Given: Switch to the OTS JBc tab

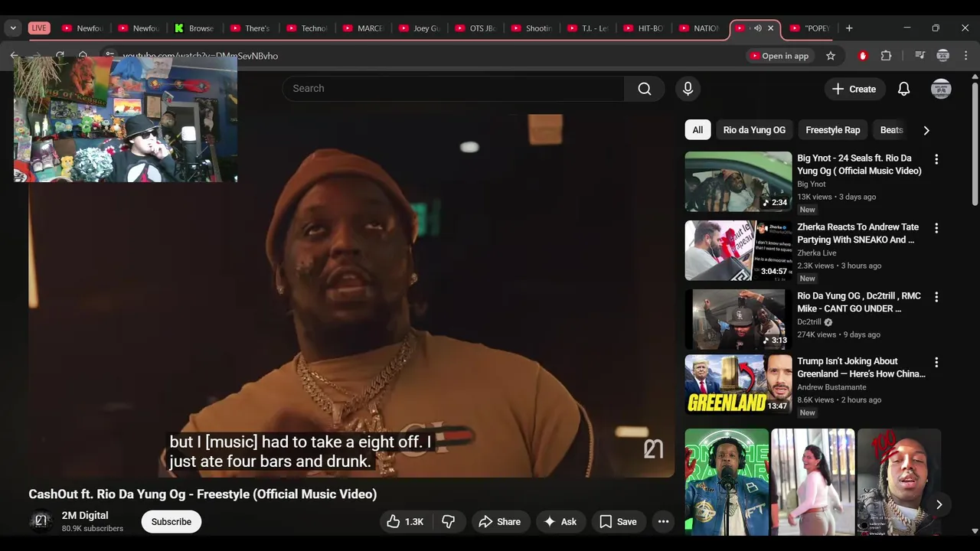Looking at the screenshot, I should (x=475, y=28).
